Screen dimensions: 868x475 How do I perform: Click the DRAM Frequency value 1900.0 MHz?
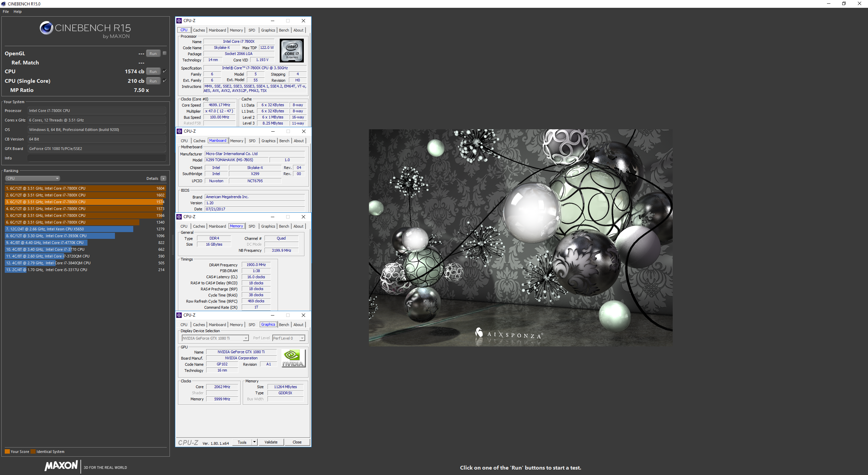pyautogui.click(x=256, y=265)
